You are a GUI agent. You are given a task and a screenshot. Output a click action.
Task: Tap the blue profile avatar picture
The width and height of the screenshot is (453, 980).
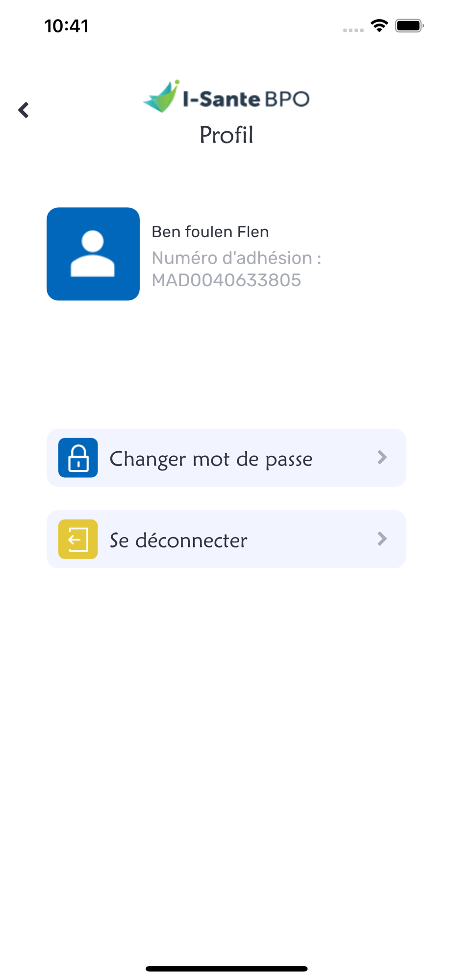click(x=93, y=254)
